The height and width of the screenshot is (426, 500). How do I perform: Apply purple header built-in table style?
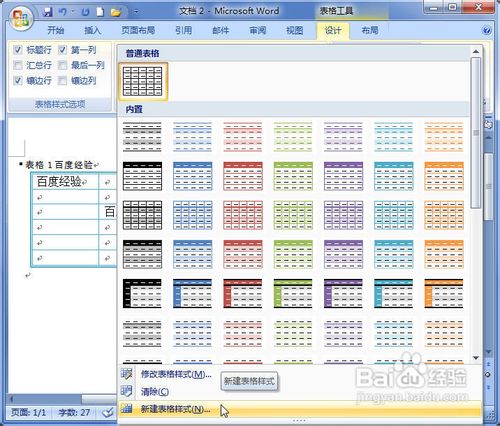(x=344, y=176)
